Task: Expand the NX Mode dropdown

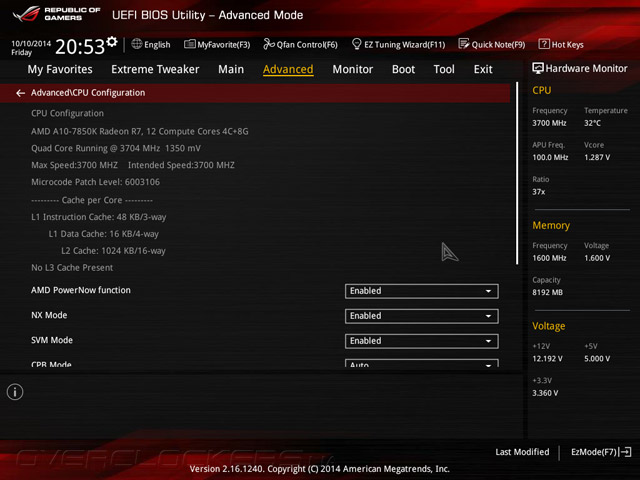Action: (422, 316)
